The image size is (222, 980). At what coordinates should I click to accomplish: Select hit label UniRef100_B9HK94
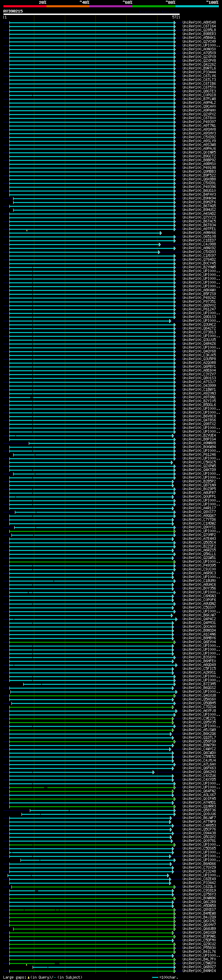click(x=199, y=198)
